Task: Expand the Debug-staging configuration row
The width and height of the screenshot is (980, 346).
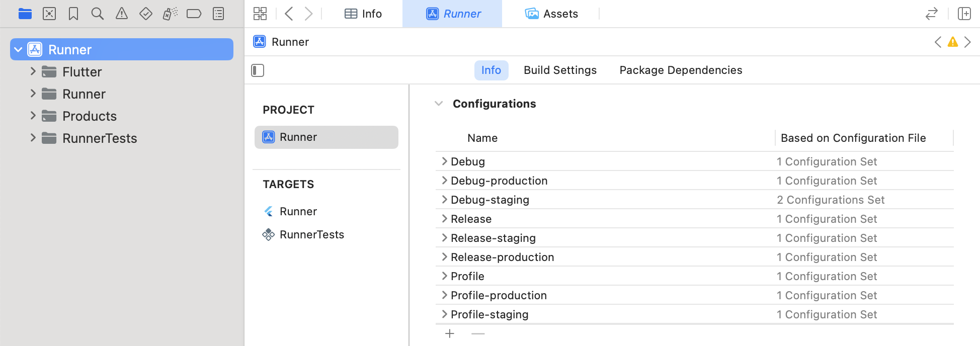Action: point(444,200)
